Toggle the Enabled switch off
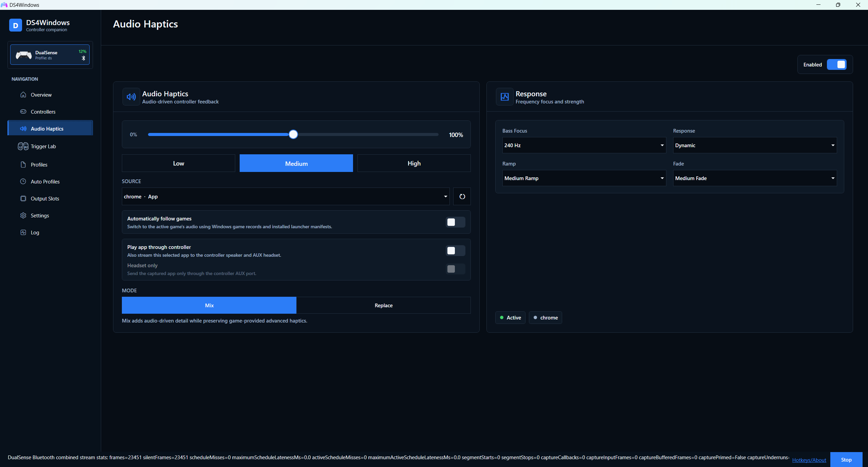Screen dimensions: 868x467 pos(836,64)
